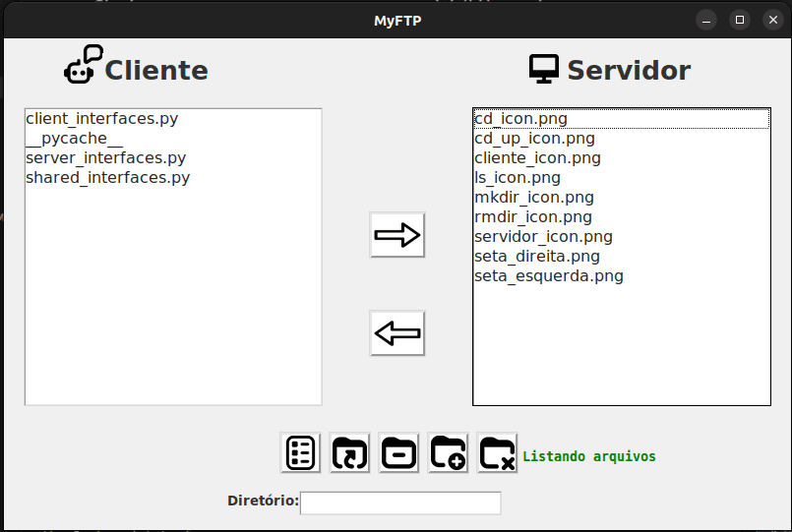The width and height of the screenshot is (792, 532).
Task: Click the Listando arquivos status text
Action: coord(589,456)
